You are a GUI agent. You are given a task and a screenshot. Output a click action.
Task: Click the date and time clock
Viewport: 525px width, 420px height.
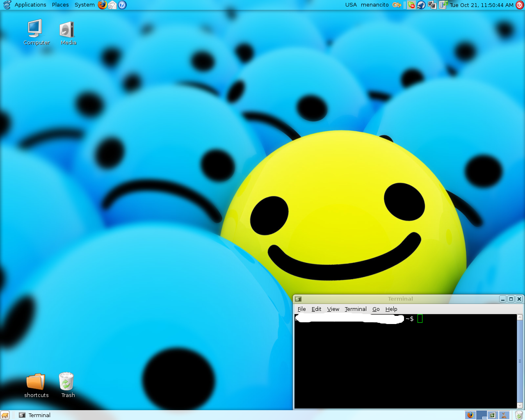482,5
